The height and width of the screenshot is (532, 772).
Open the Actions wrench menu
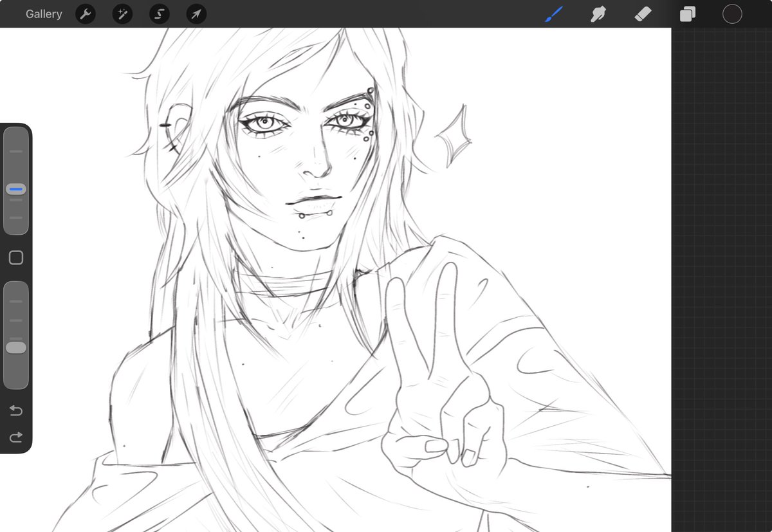click(x=86, y=14)
